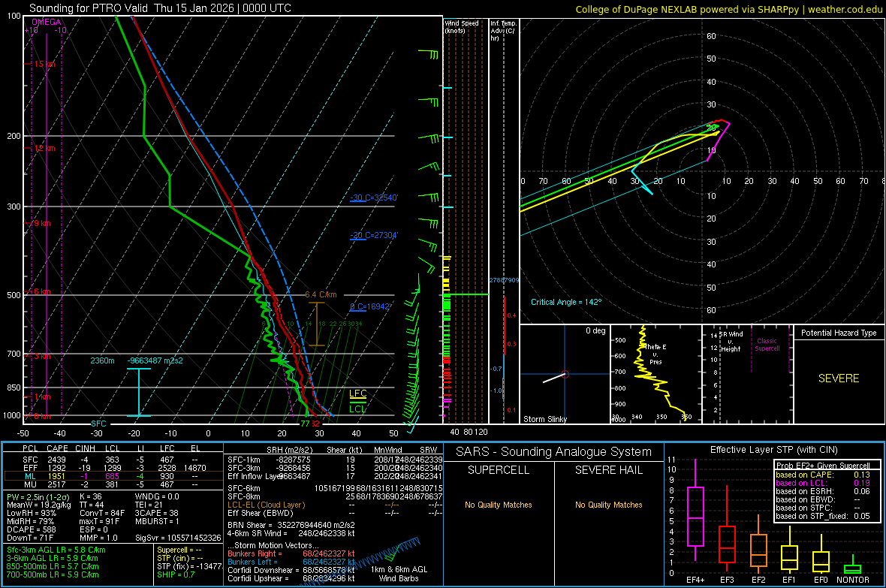
Task: Click the '3CAPE = 38' value
Action: point(156,514)
